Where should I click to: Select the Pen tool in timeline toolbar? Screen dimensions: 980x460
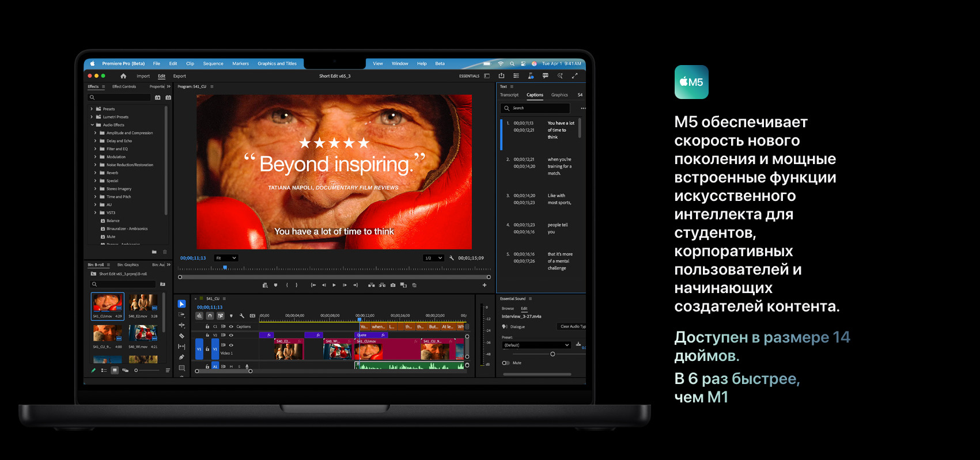tap(181, 357)
